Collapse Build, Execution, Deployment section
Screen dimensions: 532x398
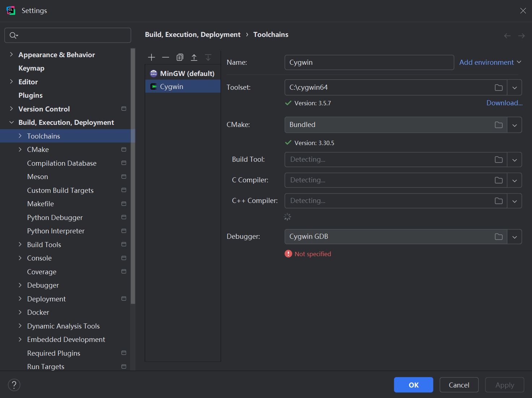[x=11, y=123]
